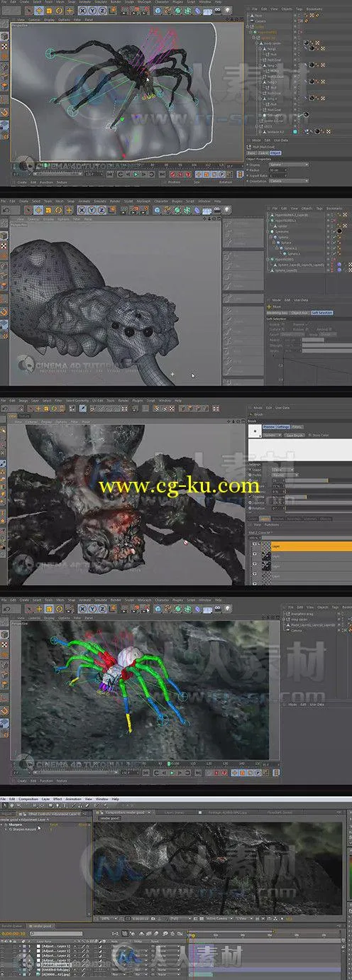Open 1 View layout dropdown in After Effects
352x980 pixels.
point(246,918)
